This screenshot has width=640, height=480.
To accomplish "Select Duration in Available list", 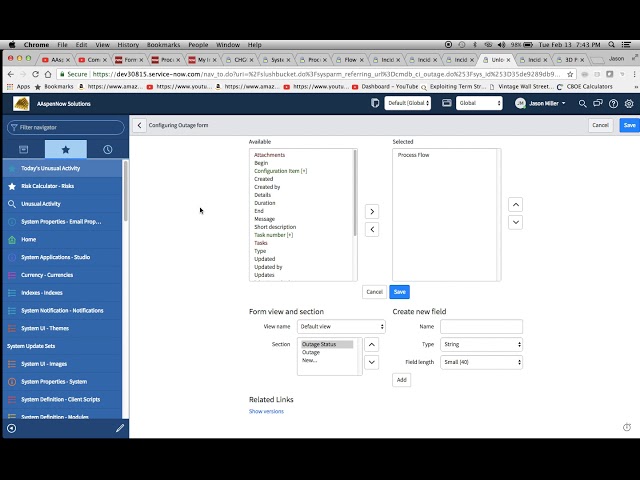I will click(x=264, y=203).
